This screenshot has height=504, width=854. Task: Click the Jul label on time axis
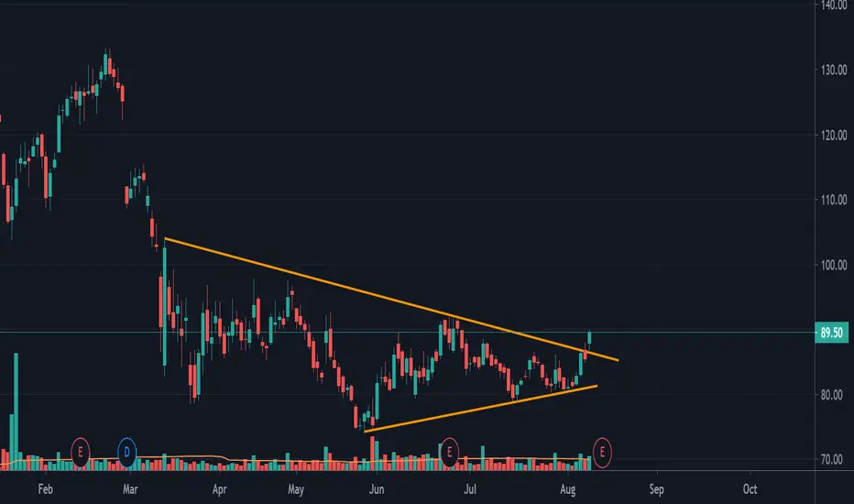[x=470, y=489]
